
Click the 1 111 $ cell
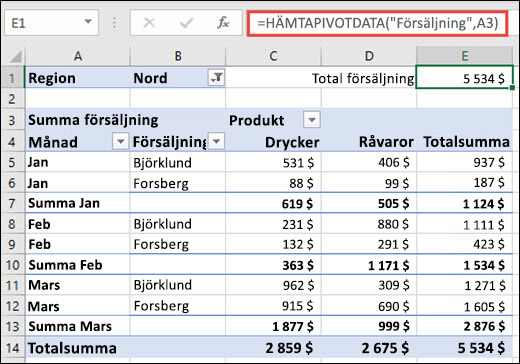click(x=465, y=224)
